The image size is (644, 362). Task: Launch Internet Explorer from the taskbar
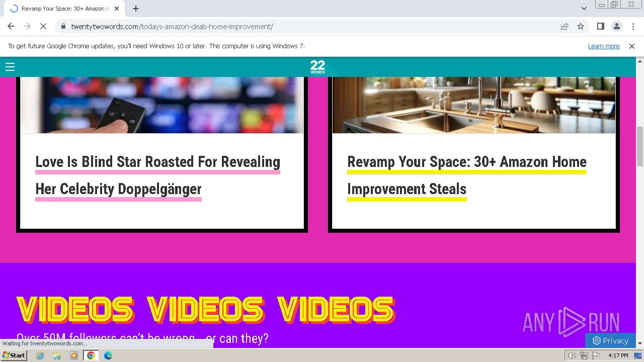coord(40,355)
